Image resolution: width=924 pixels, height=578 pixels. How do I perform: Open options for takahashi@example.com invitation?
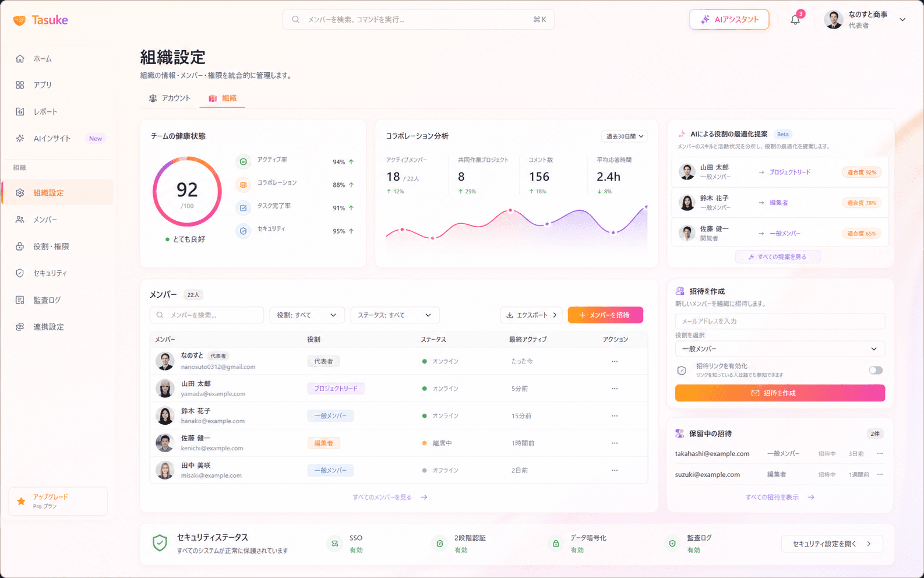(x=880, y=453)
